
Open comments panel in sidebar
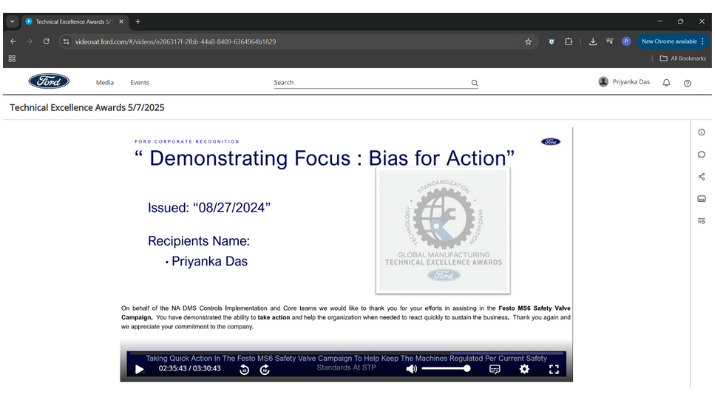tap(701, 155)
